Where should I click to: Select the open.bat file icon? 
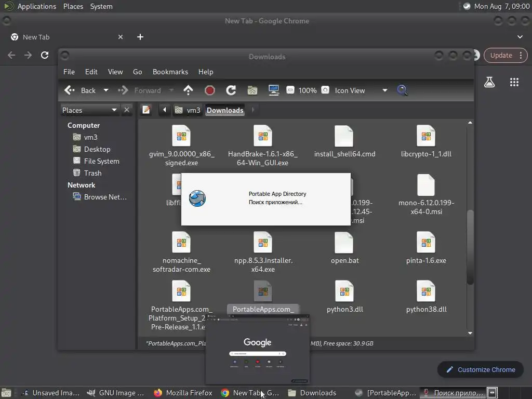[x=344, y=243]
